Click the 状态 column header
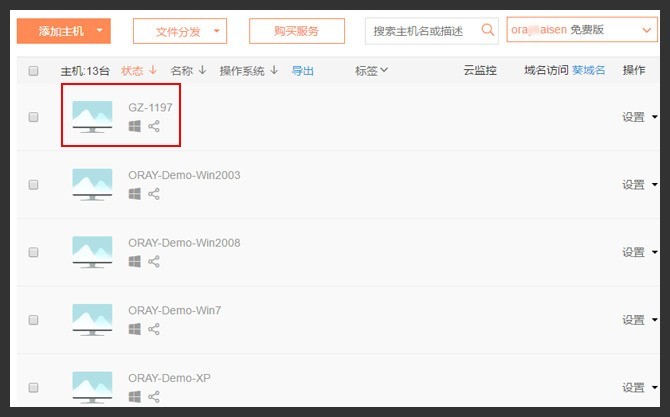This screenshot has width=670, height=417. (x=132, y=70)
